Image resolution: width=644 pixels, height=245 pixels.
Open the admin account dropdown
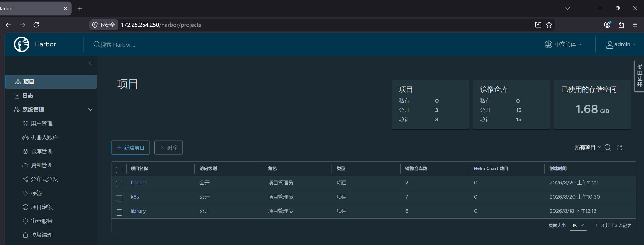(621, 44)
